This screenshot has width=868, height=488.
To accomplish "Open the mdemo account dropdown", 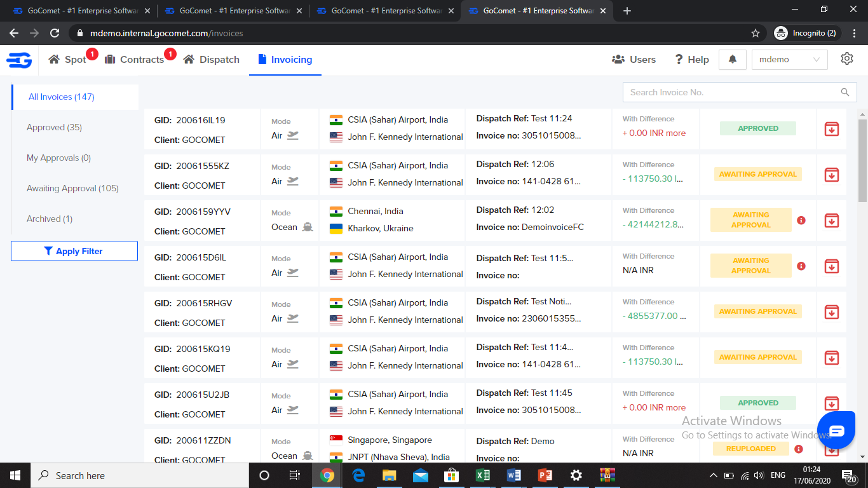I will point(790,60).
